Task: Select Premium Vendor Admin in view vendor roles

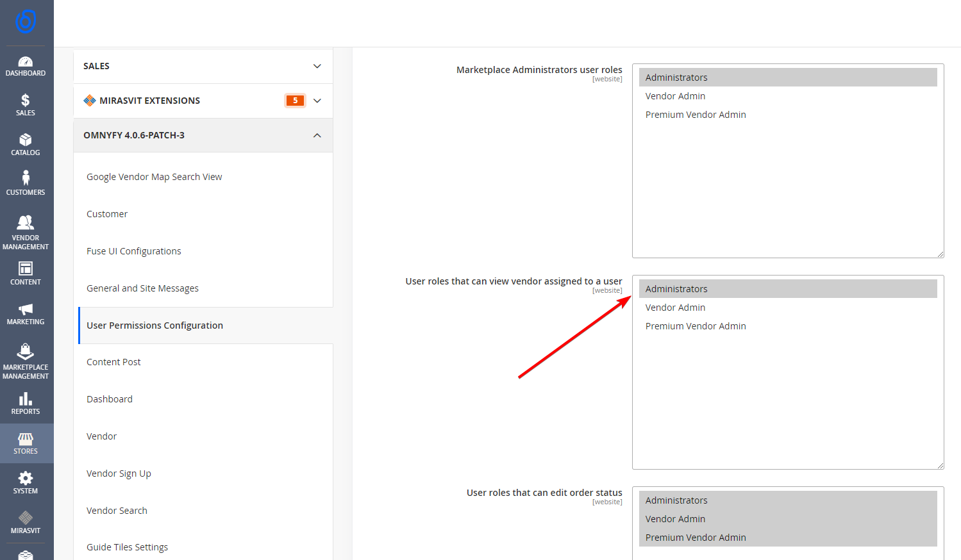Action: (696, 326)
